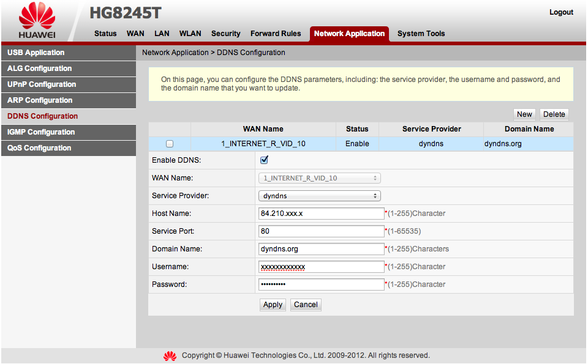Click the dyndns.org domain name cell
Image resolution: width=588 pixels, height=364 pixels.
point(529,144)
